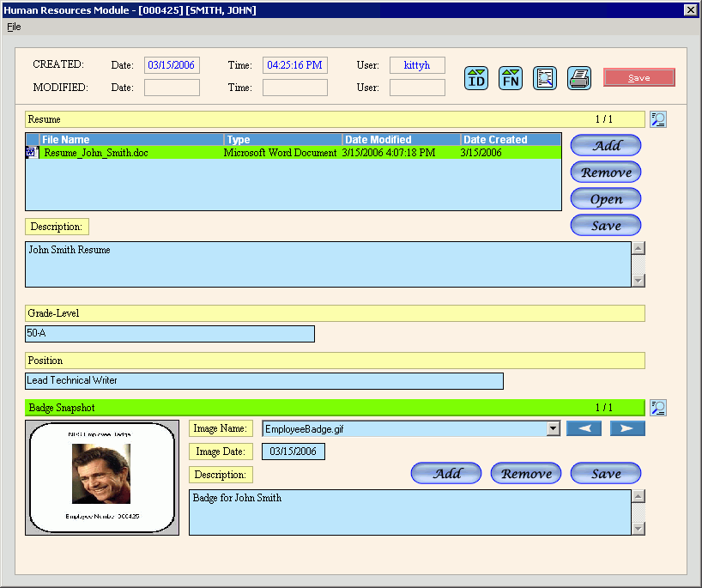Image resolution: width=702 pixels, height=588 pixels.
Task: Go to next badge image arrow
Action: coord(627,428)
